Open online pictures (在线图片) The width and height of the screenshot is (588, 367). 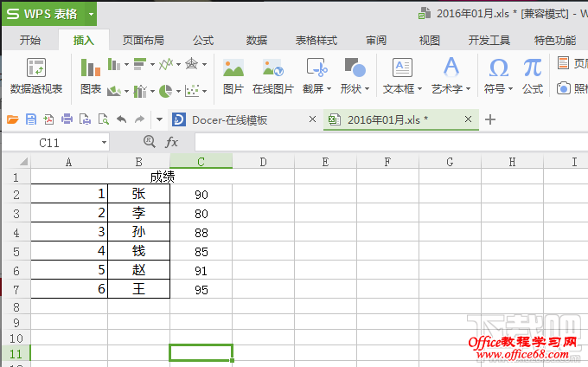[x=273, y=77]
